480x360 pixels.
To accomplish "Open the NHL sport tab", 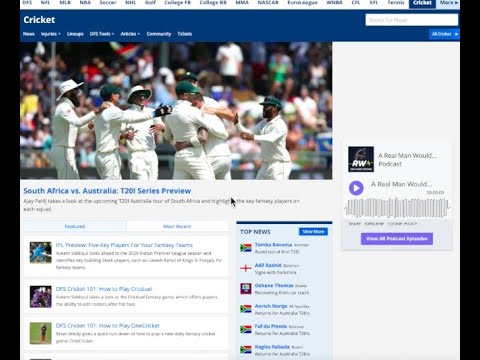I will pyautogui.click(x=130, y=3).
